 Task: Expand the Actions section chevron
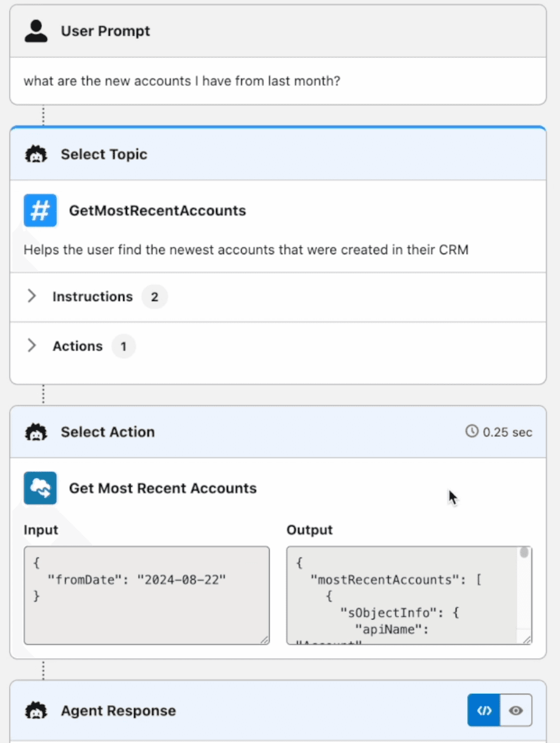tap(32, 346)
